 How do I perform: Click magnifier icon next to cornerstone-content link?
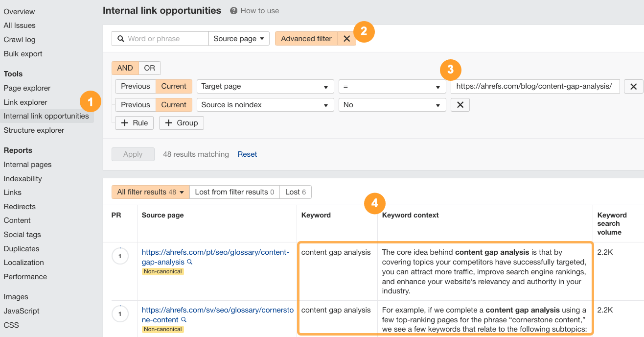coord(184,319)
